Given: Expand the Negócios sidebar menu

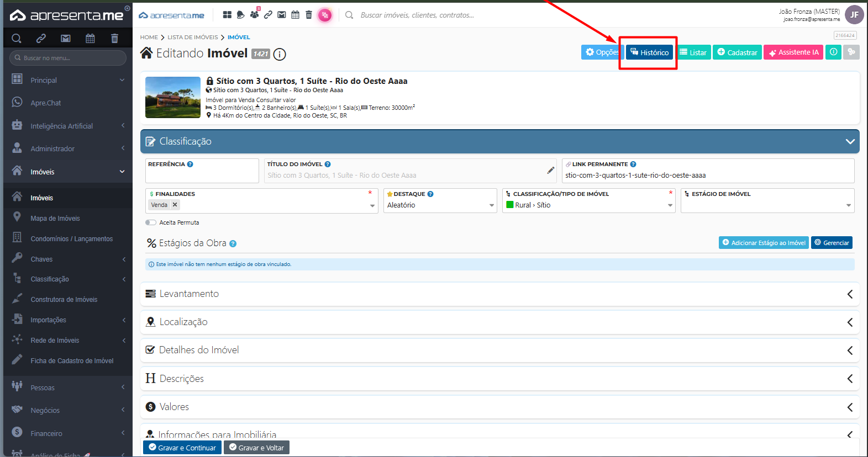Looking at the screenshot, I should pyautogui.click(x=68, y=410).
